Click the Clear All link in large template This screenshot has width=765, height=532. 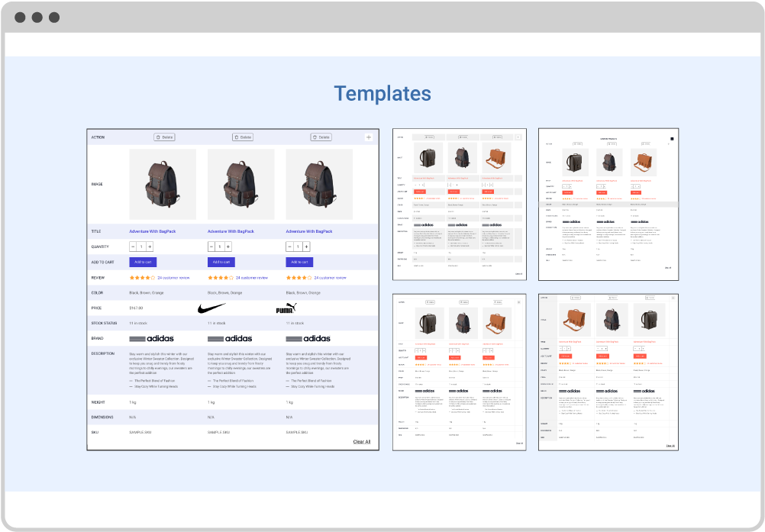(x=362, y=442)
